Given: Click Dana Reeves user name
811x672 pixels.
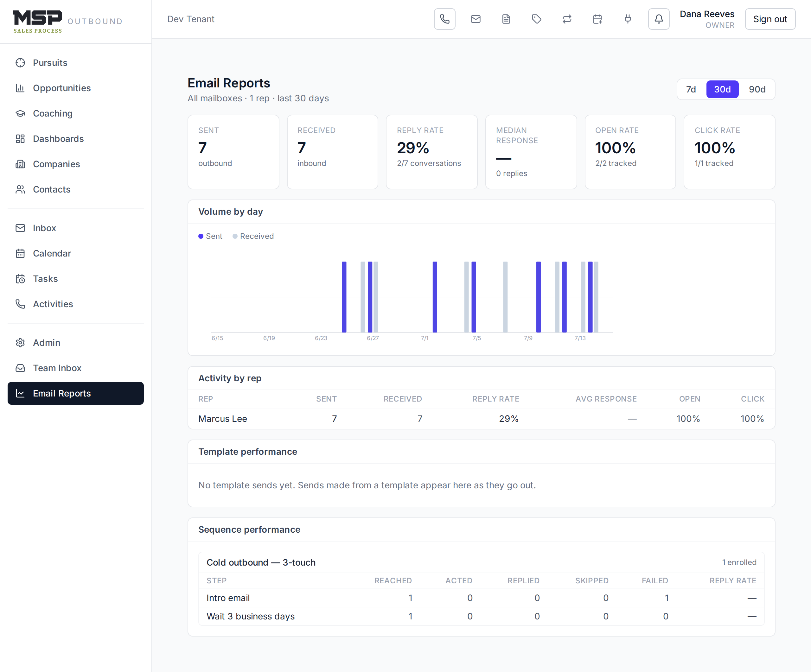Looking at the screenshot, I should point(707,14).
